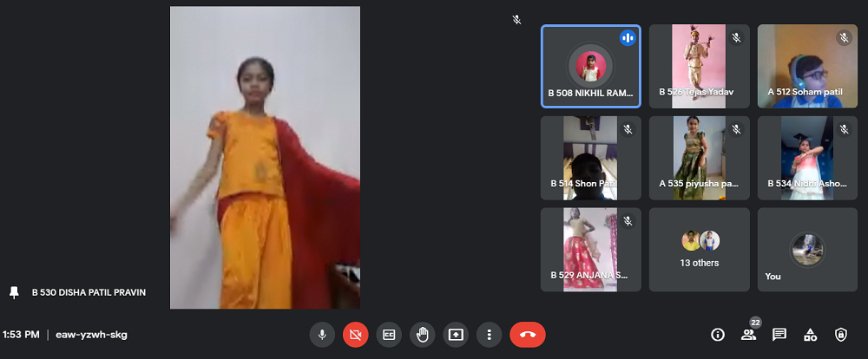
Task: Click the B 508 NIKHIL participant tile
Action: click(x=590, y=66)
